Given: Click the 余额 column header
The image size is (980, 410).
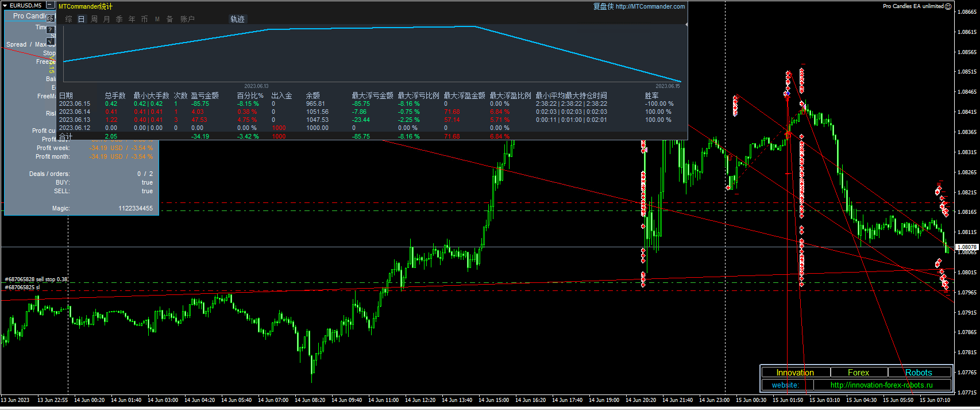Looking at the screenshot, I should 313,95.
